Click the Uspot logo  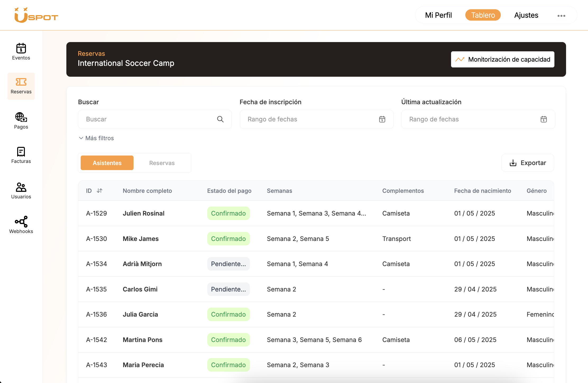point(36,15)
